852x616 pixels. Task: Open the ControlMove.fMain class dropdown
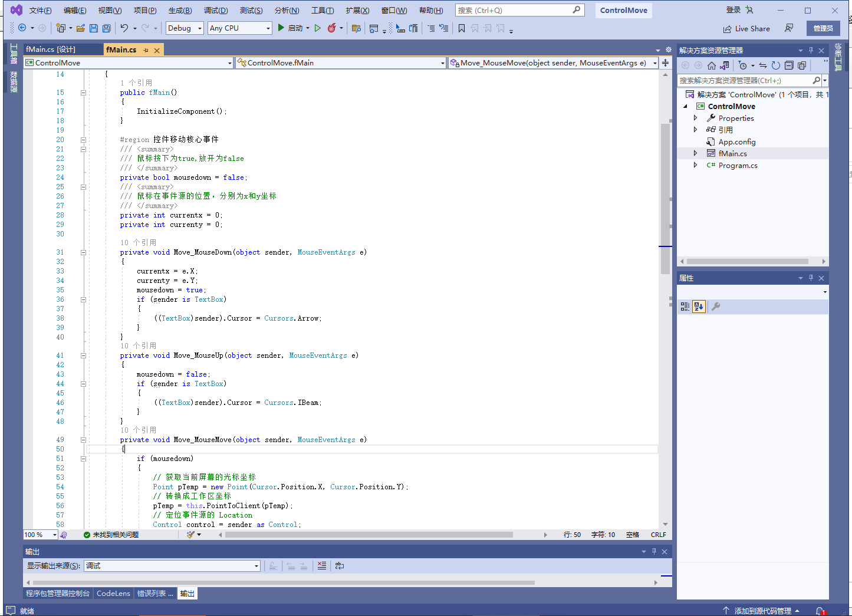(341, 62)
